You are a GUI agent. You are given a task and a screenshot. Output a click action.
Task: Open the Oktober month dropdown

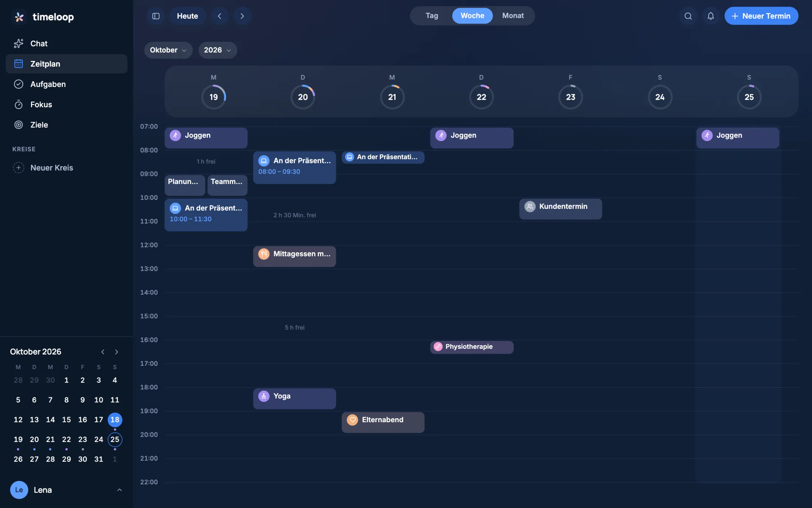[x=168, y=50]
